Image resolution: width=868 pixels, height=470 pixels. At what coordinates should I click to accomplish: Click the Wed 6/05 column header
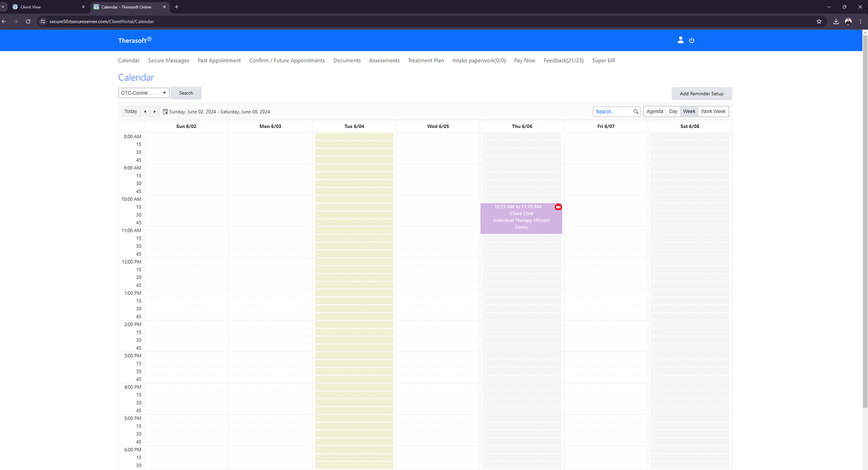coord(438,127)
